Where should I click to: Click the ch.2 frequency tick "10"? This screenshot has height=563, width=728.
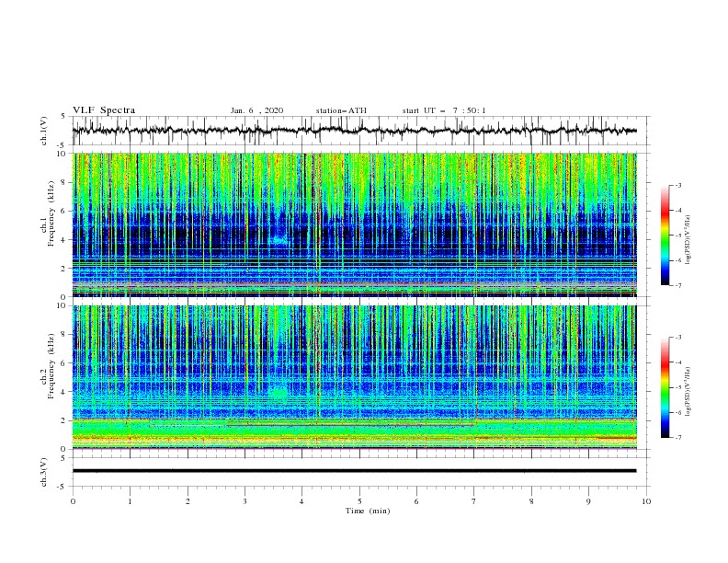tap(61, 305)
